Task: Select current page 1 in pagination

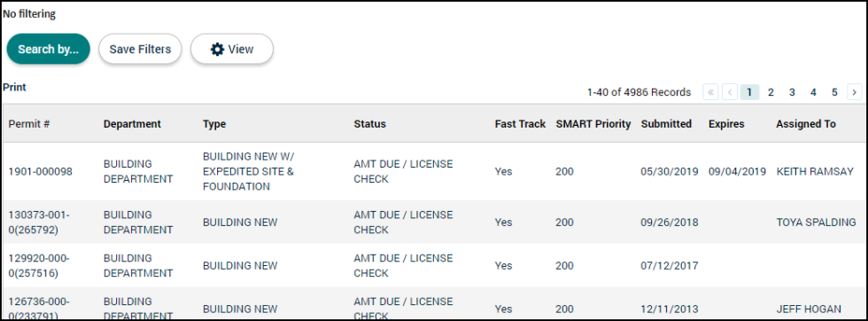Action: point(749,92)
